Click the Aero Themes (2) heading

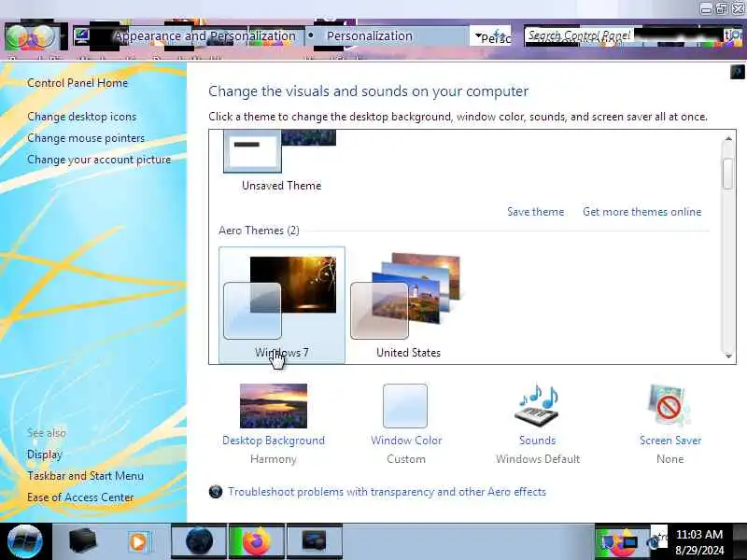259,231
